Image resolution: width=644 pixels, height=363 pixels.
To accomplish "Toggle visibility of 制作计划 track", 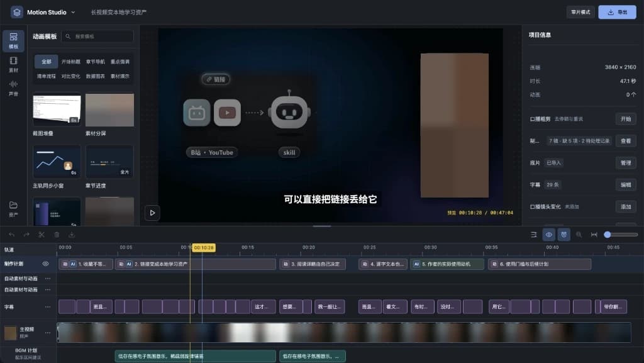I will tap(45, 264).
